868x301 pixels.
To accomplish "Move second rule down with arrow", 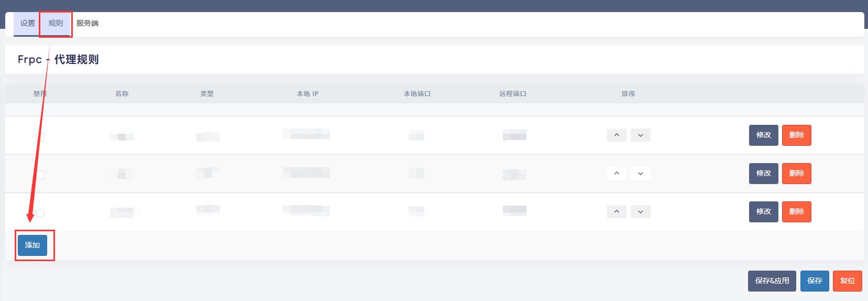I will coord(641,174).
